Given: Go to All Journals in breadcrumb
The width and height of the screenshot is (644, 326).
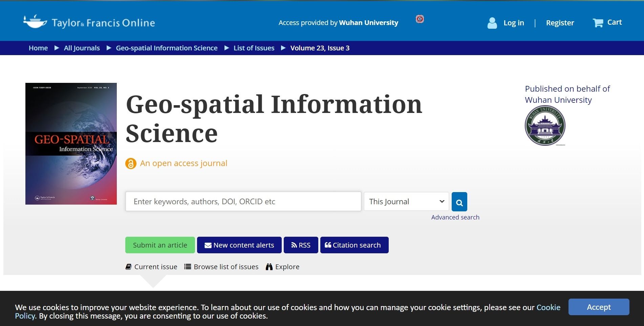Looking at the screenshot, I should [82, 48].
